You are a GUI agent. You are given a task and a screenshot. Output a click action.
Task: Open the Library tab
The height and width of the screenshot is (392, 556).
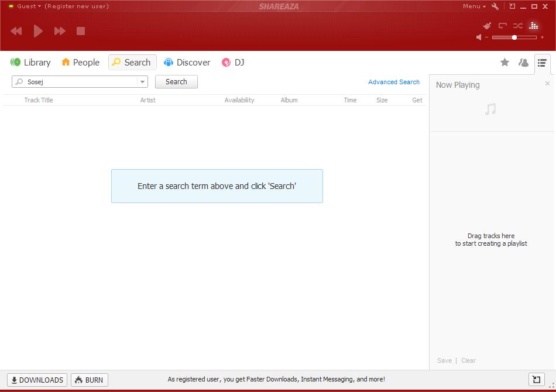[x=30, y=63]
